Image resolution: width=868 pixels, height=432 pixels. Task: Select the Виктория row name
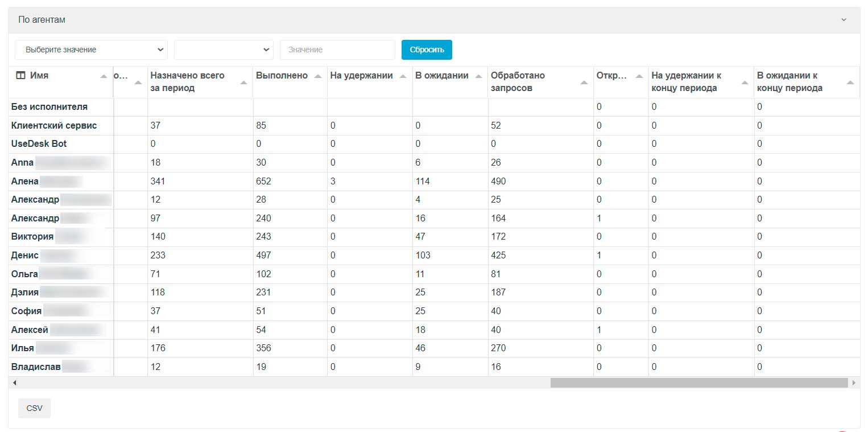tap(32, 236)
